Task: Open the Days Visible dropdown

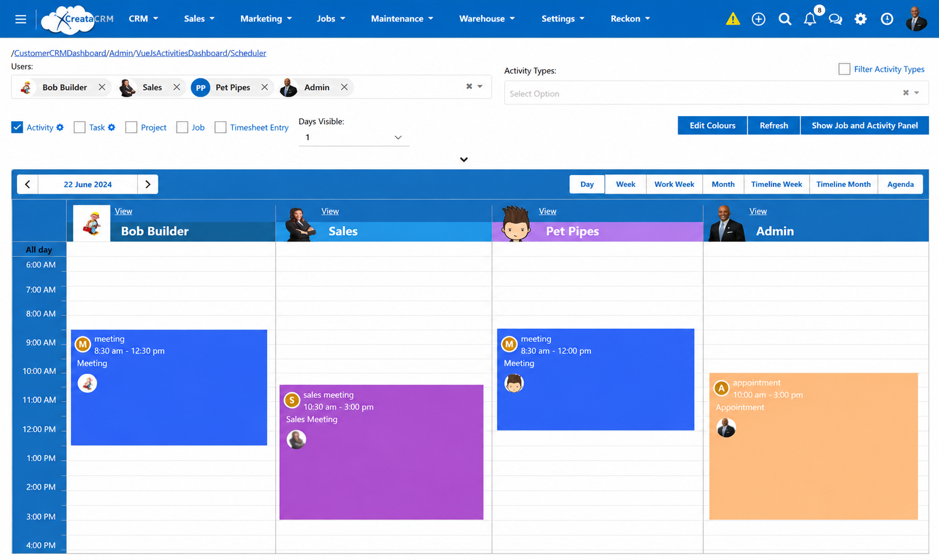Action: 354,138
